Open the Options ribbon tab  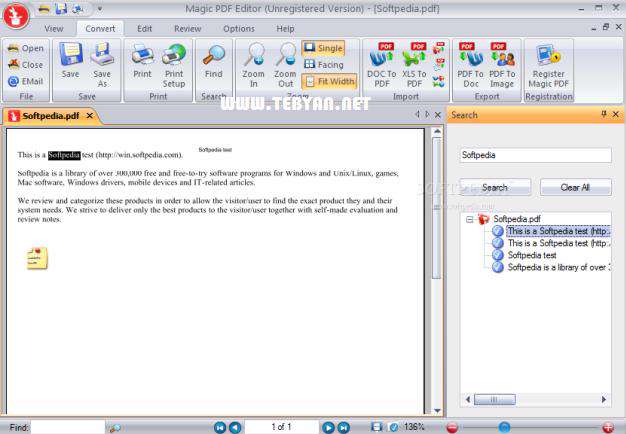coord(239,29)
